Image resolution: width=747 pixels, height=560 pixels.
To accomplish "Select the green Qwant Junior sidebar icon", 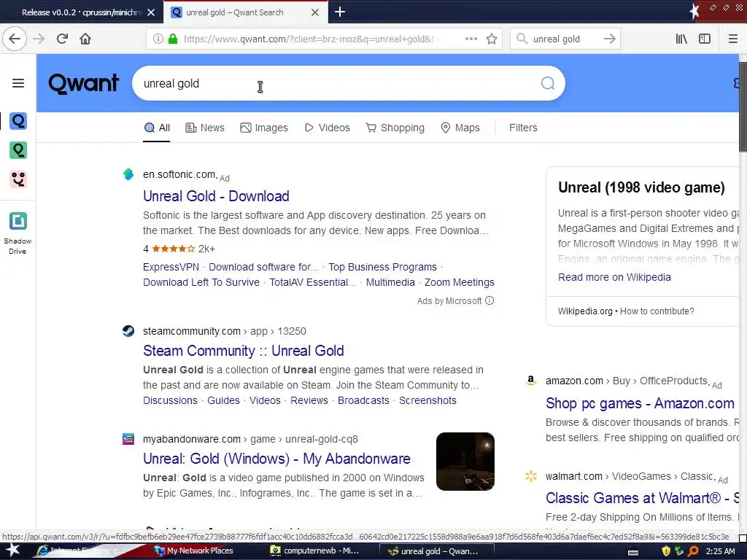I will click(18, 150).
